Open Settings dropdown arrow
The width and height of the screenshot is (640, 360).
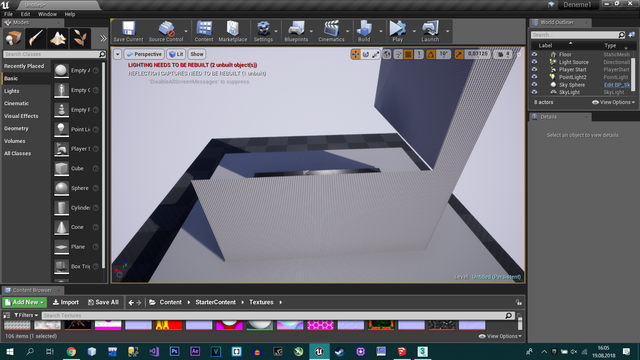click(276, 31)
